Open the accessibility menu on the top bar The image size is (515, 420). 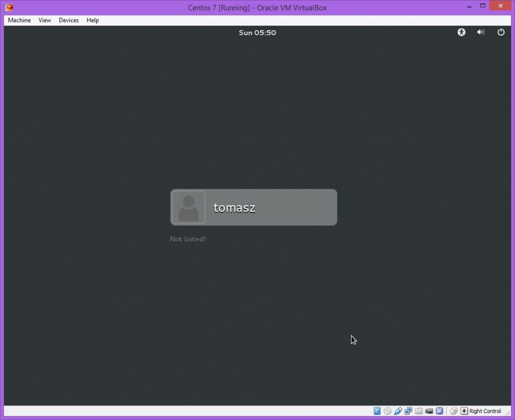click(x=461, y=32)
